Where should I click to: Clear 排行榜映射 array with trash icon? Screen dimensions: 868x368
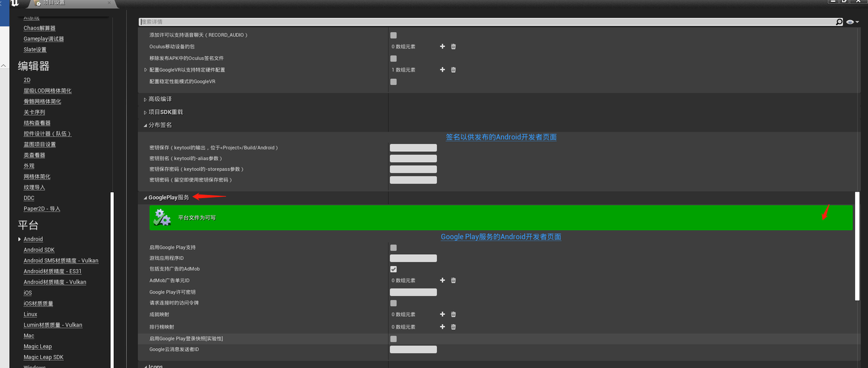click(x=453, y=326)
